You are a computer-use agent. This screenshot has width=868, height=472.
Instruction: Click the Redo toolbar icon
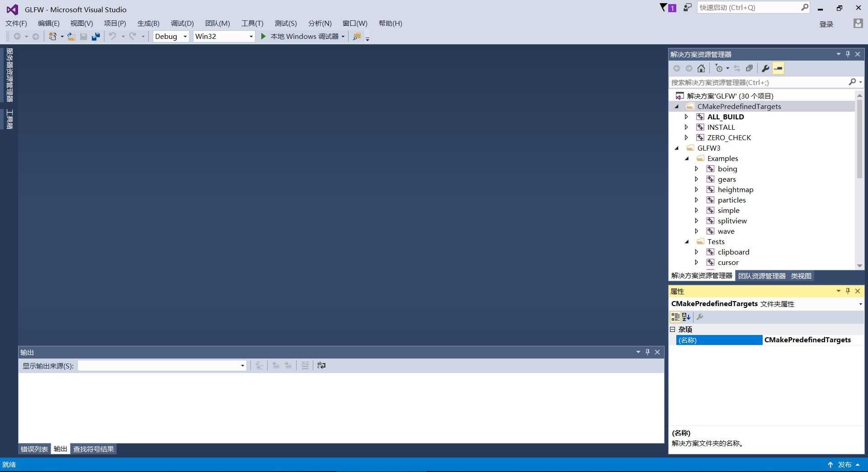(x=132, y=36)
